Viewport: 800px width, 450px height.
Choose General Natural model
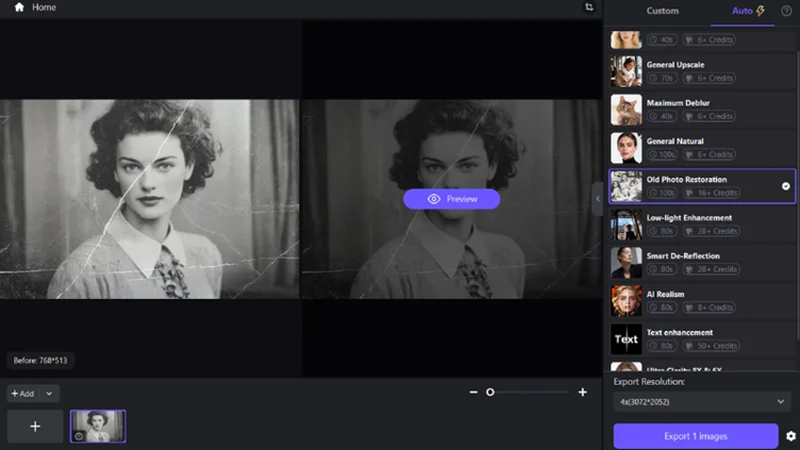coord(702,148)
